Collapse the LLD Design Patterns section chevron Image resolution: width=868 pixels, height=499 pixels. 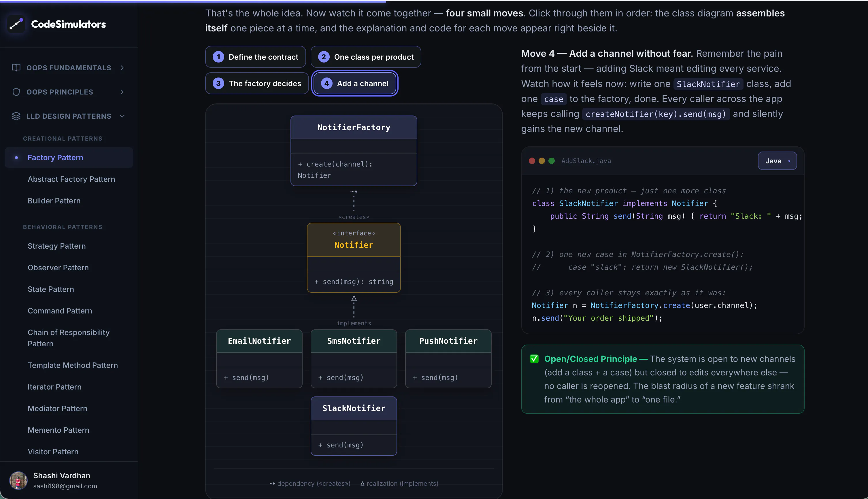coord(122,116)
